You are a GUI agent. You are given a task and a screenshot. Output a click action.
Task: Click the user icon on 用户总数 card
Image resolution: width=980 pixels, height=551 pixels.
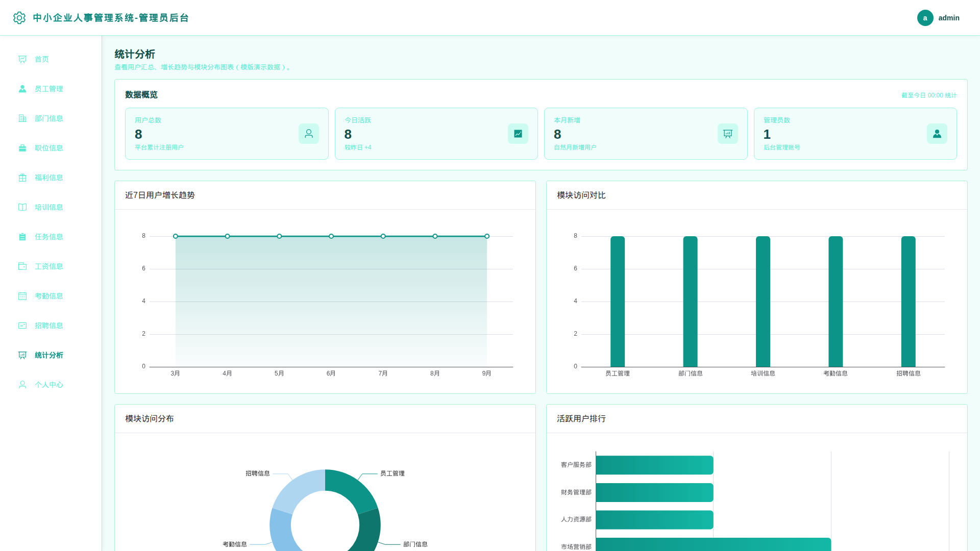pos(309,134)
